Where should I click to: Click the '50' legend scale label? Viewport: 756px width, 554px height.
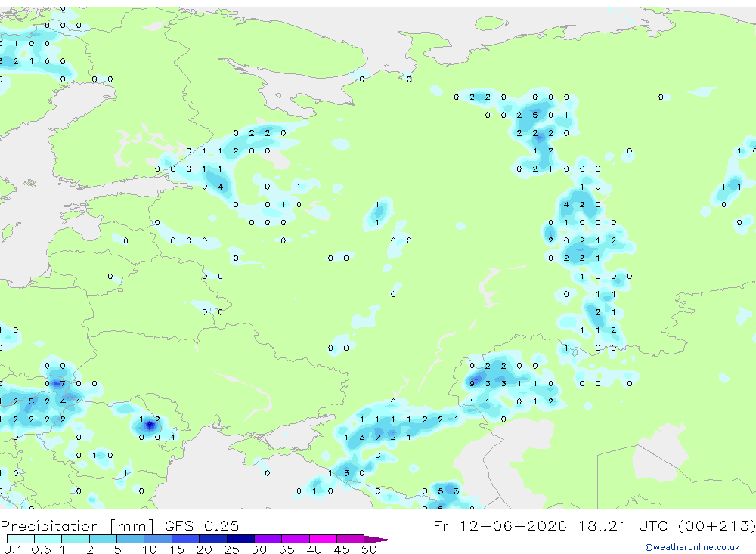pos(369,549)
